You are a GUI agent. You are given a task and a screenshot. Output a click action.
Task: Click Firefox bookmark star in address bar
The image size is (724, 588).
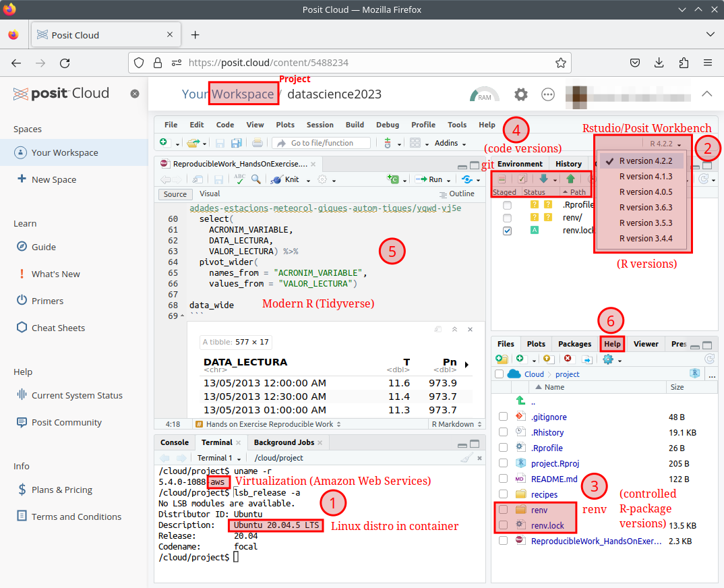click(561, 63)
